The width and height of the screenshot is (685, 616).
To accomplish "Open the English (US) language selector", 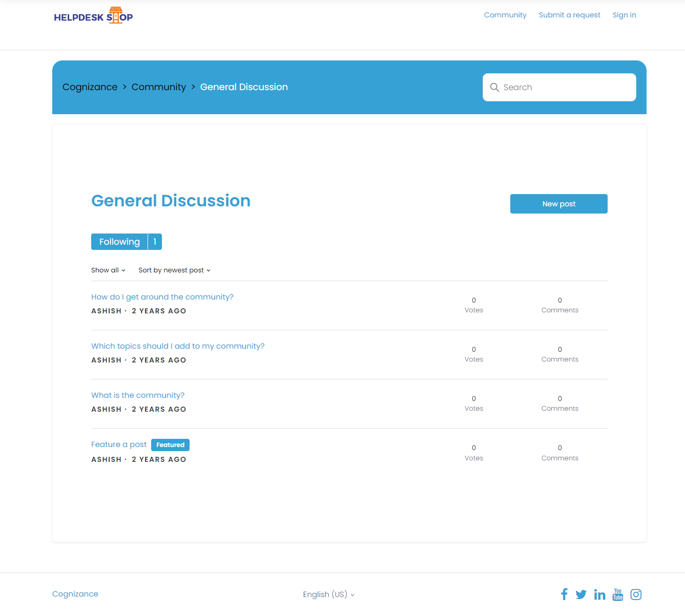I will 328,594.
